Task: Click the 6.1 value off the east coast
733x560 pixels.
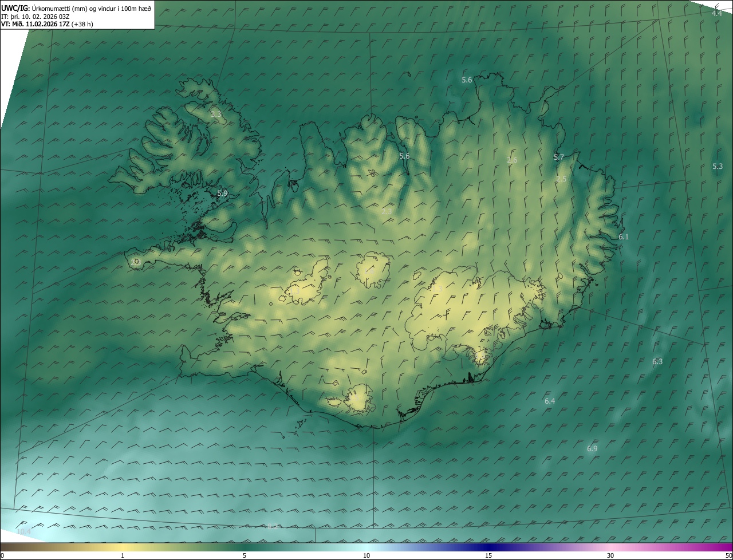Action: 624,236
